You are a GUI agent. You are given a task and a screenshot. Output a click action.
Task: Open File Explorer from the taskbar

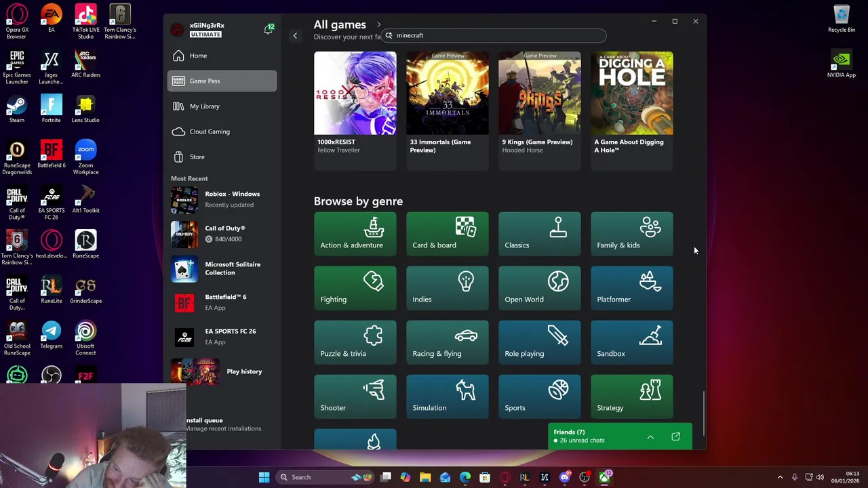[425, 477]
